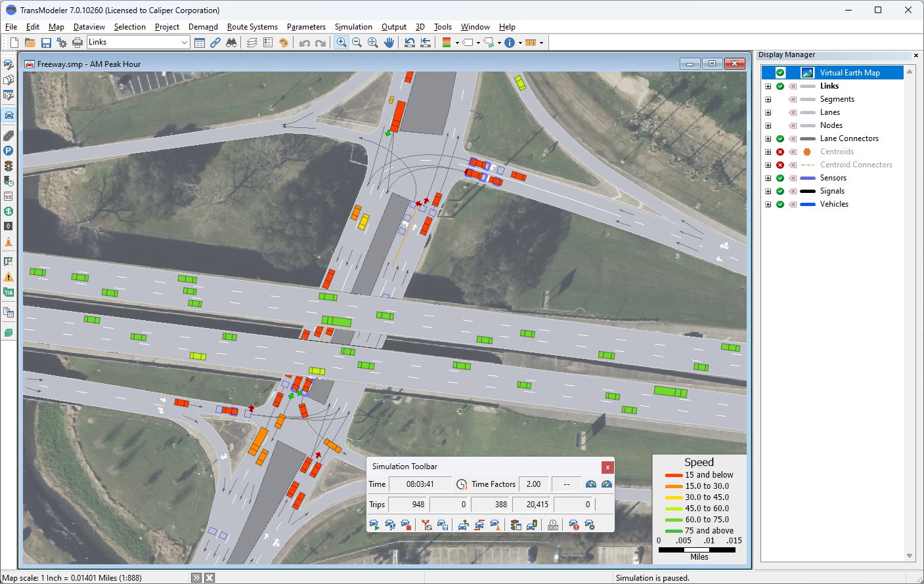
Task: Hide the Lane Connectors layer
Action: tap(780, 138)
